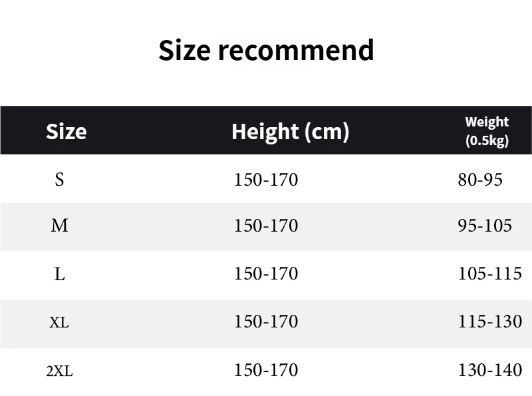Screen dimensions: 532x396
Task: Click the 150-170 height in the 2XL row
Action: [266, 370]
